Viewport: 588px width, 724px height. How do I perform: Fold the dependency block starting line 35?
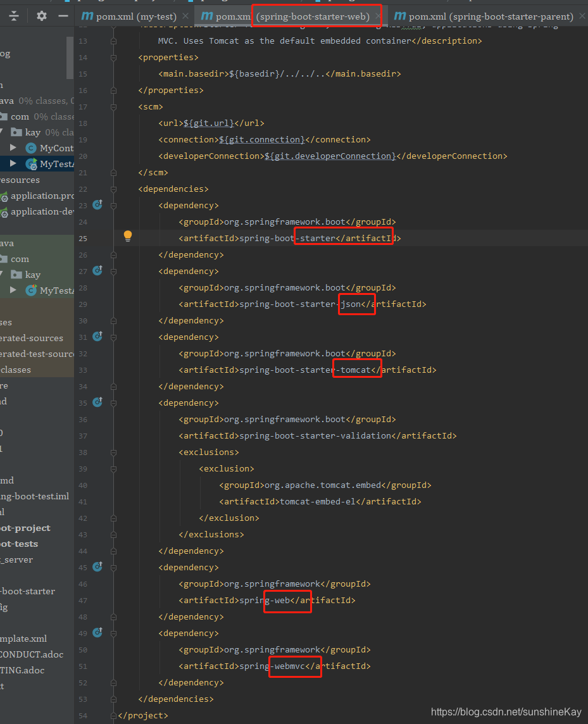pos(114,403)
